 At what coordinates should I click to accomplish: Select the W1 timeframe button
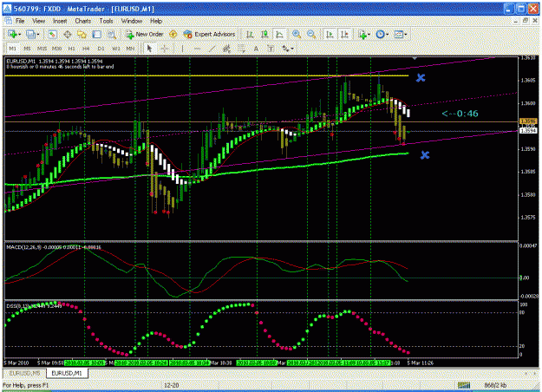[116, 49]
